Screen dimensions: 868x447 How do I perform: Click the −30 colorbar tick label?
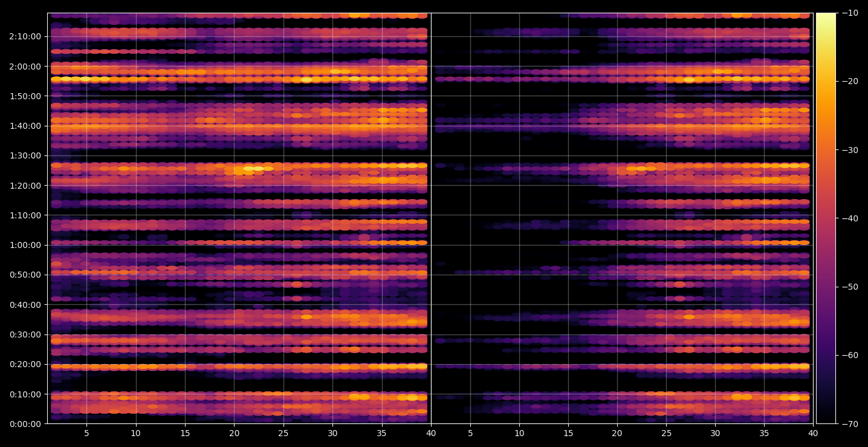point(849,150)
